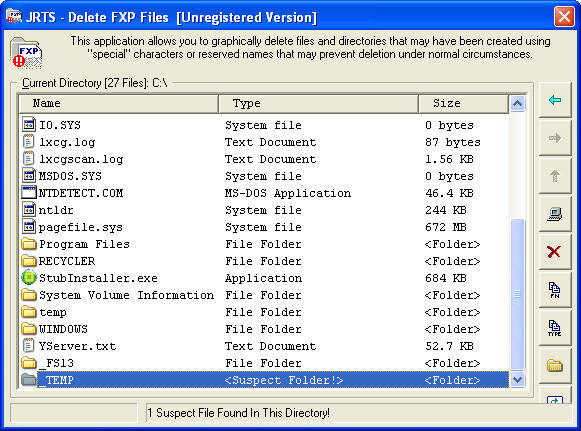Sort list by Name column header
581x431 pixels.
[x=119, y=104]
